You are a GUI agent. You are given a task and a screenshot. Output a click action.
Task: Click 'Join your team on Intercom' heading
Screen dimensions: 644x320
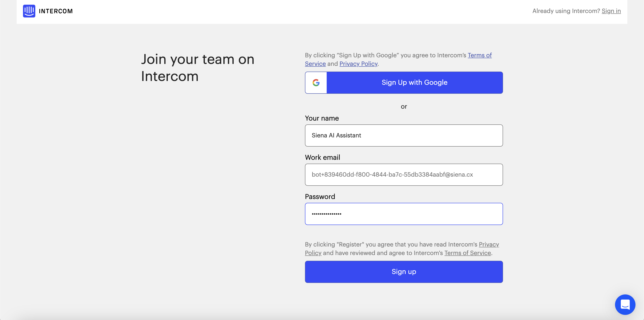(197, 68)
